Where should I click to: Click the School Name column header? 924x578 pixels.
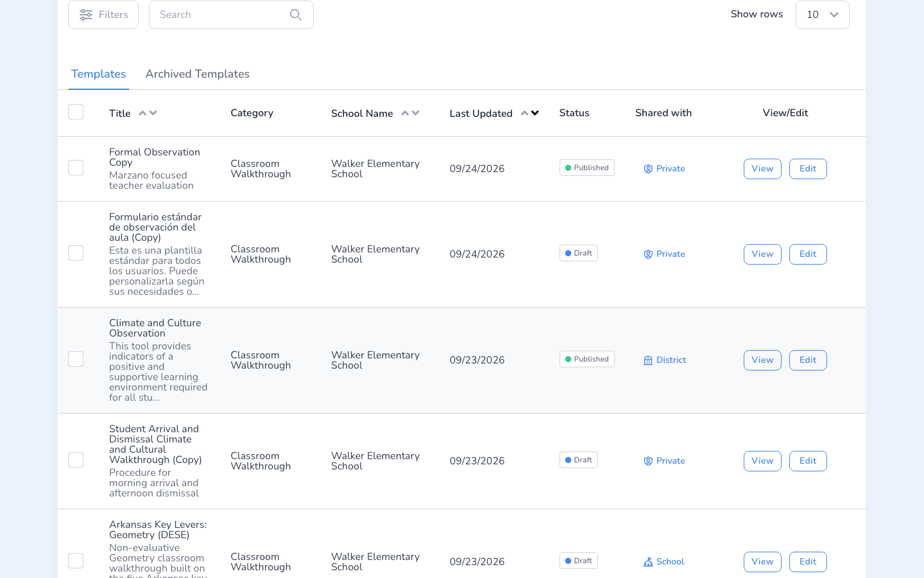[362, 114]
